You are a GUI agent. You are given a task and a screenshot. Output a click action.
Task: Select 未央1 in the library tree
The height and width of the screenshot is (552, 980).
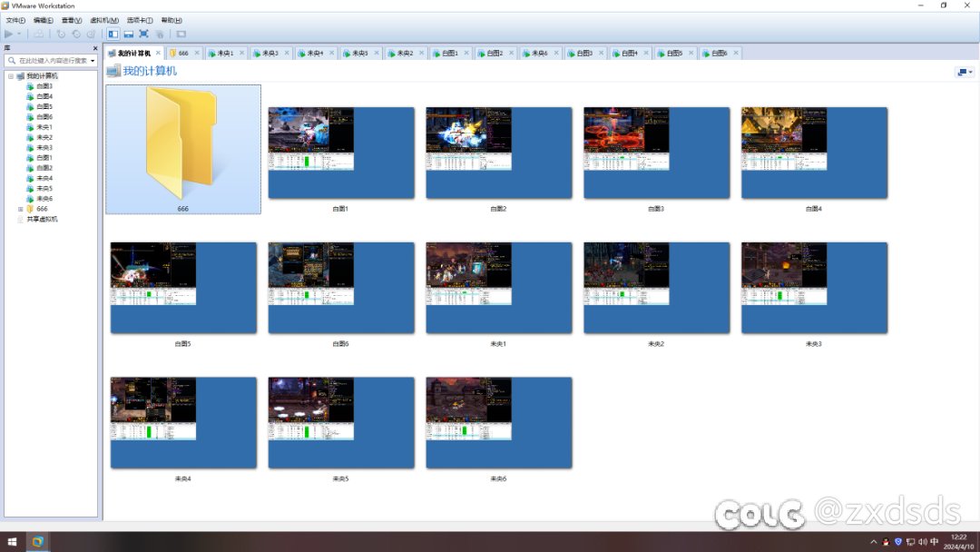pyautogui.click(x=44, y=127)
